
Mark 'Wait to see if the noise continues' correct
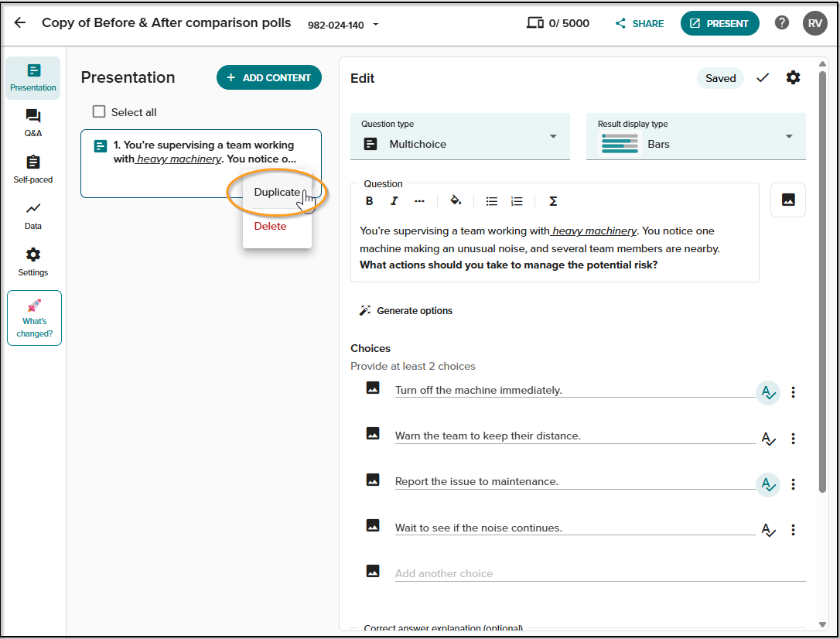[x=768, y=530]
